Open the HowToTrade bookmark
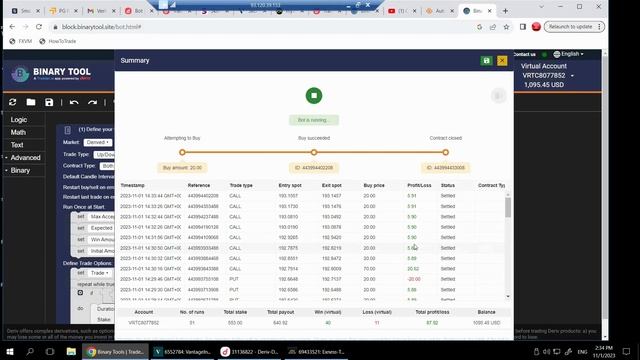This screenshot has width=640, height=360. pos(58,41)
